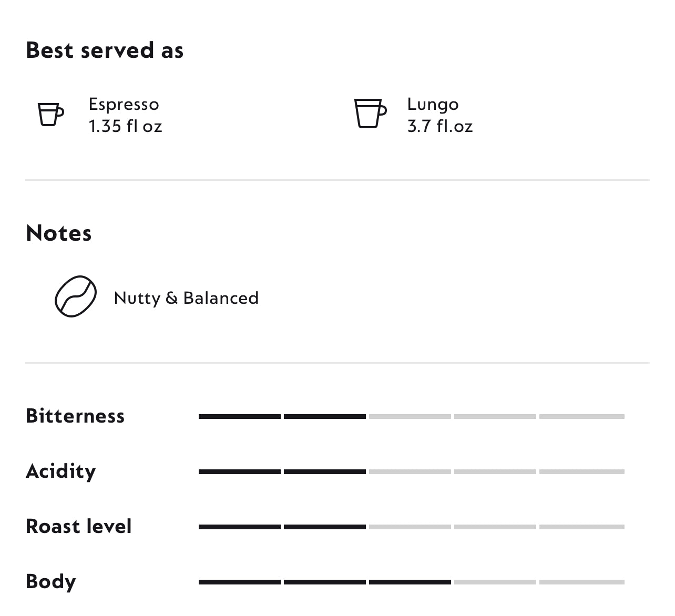675x616 pixels.
Task: Click the 1.35 fl oz size text
Action: pos(125,126)
